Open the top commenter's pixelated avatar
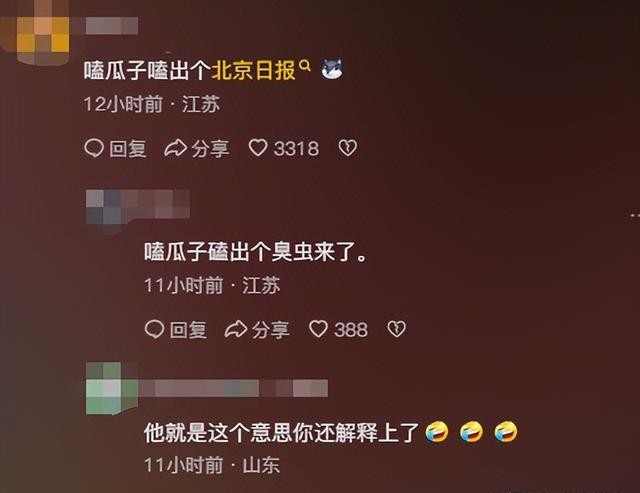 click(x=35, y=33)
